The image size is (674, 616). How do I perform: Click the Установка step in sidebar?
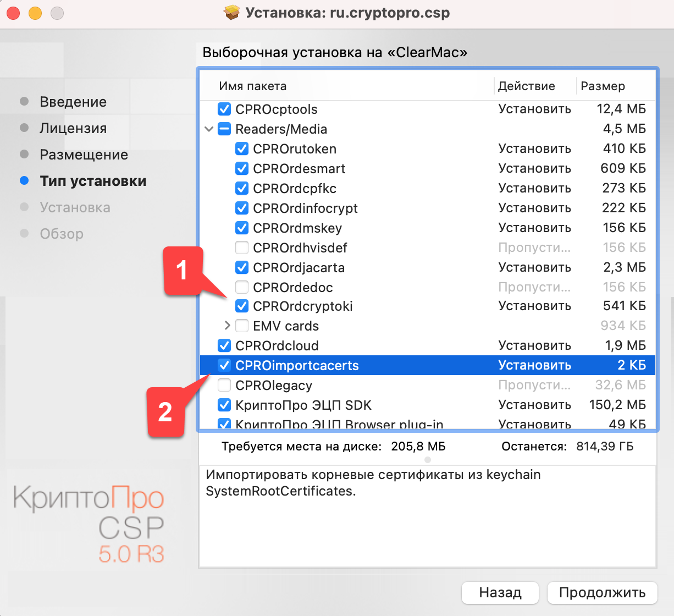point(75,207)
